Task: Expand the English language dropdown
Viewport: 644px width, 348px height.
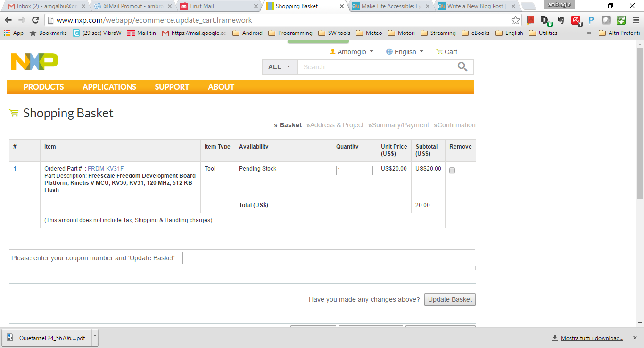Action: 405,52
